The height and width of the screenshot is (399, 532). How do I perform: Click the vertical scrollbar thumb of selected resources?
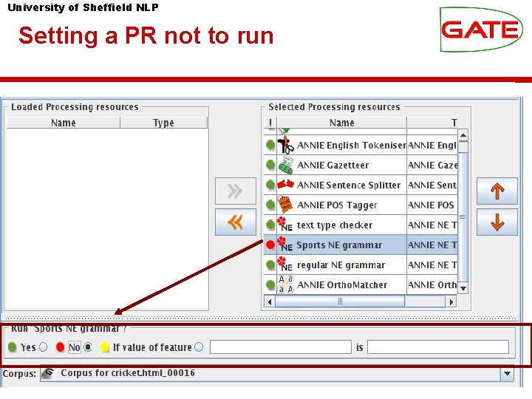[463, 217]
